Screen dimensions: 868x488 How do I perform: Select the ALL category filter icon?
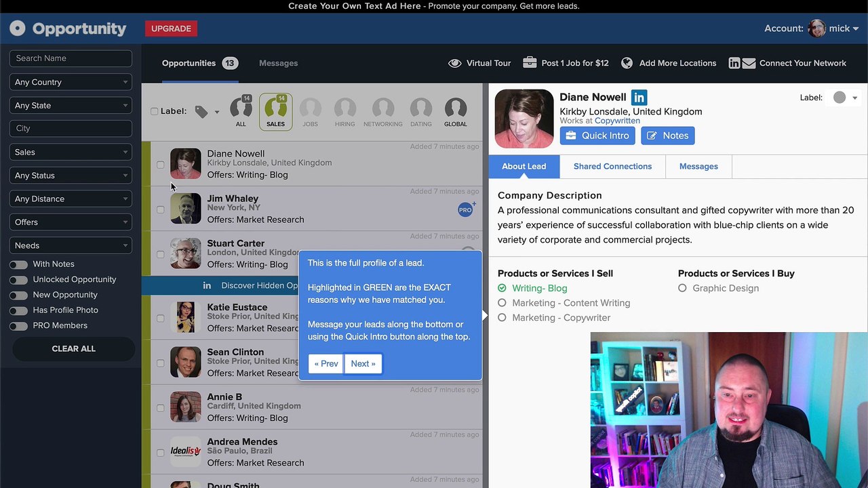pos(241,112)
